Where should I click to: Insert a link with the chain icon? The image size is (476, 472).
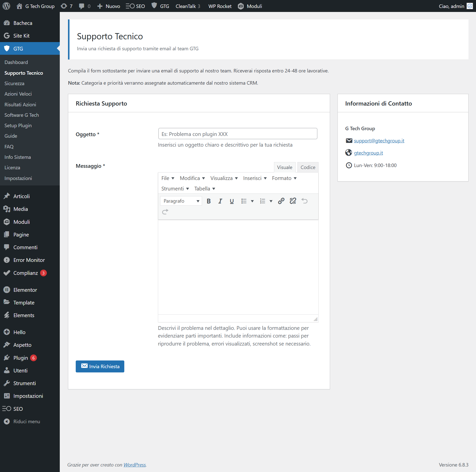tap(281, 201)
